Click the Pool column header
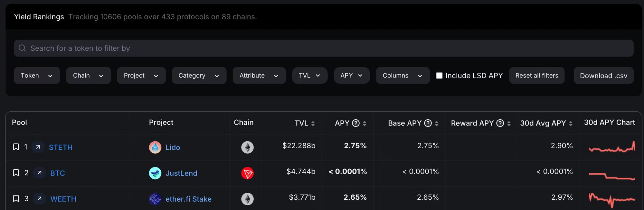 point(19,122)
